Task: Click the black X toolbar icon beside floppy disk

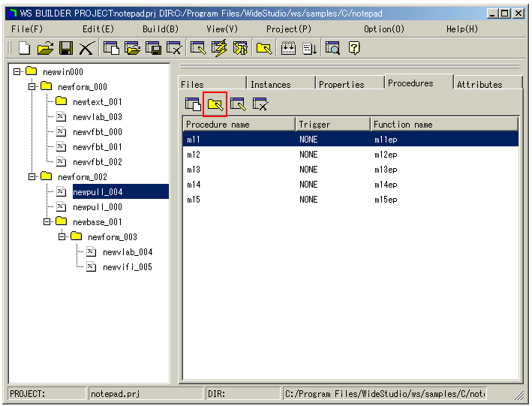Action: pyautogui.click(x=86, y=48)
